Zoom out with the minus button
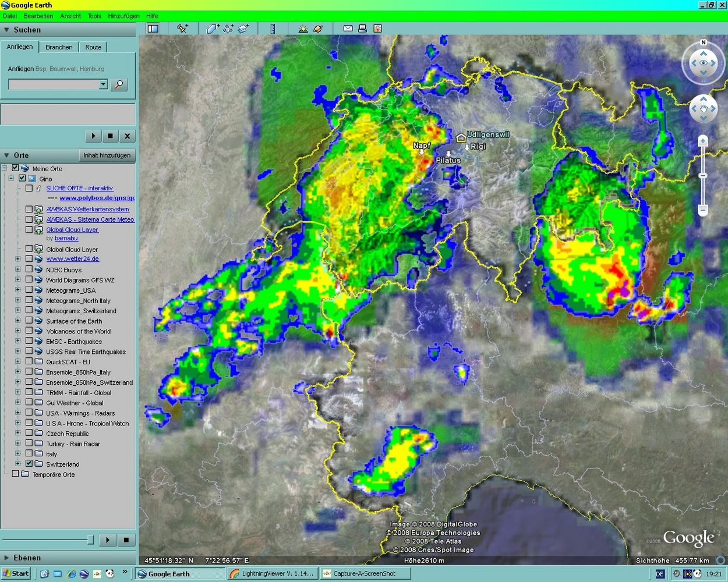The height and width of the screenshot is (582, 728). 703,210
